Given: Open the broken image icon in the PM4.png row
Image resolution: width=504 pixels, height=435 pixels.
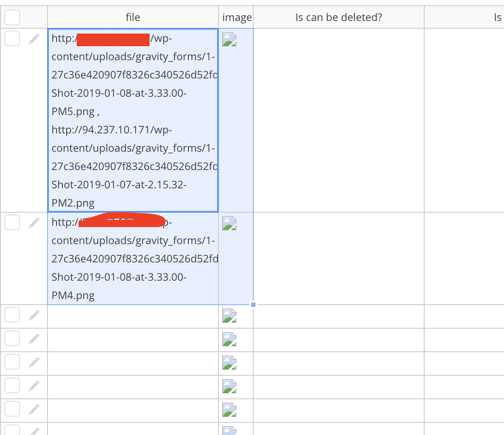Looking at the screenshot, I should point(229,223).
